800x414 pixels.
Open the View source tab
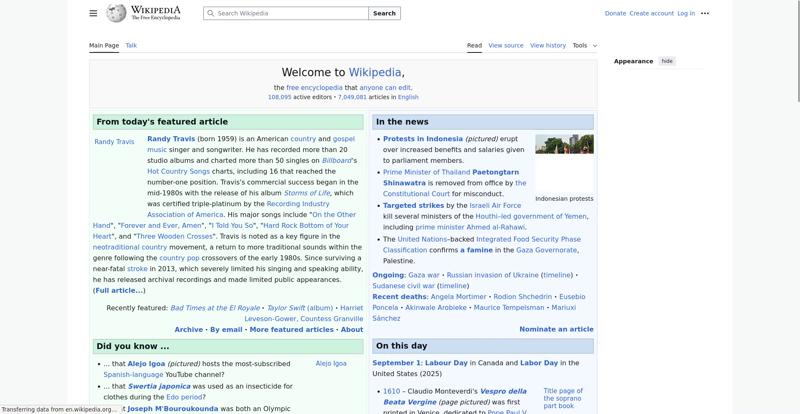506,45
